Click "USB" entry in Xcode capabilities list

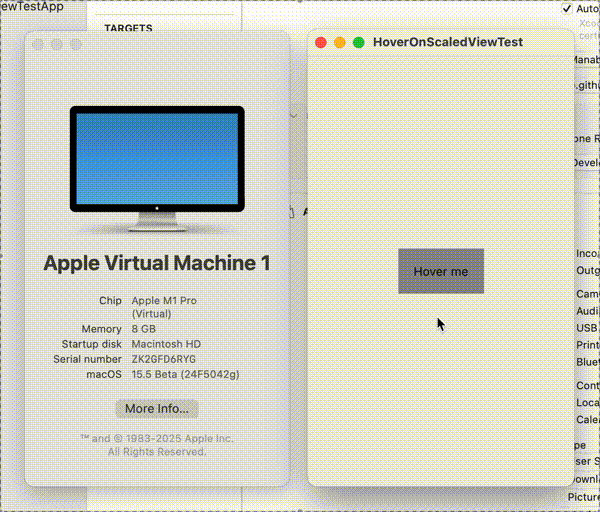coord(586,328)
